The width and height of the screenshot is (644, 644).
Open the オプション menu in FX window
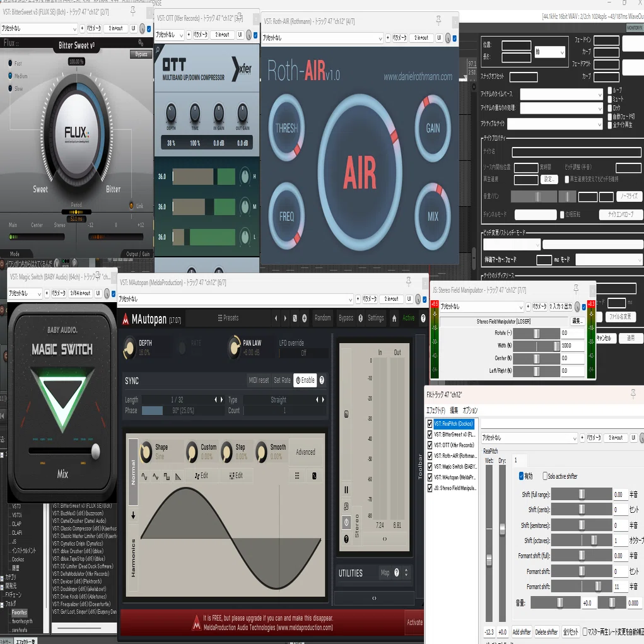470,410
